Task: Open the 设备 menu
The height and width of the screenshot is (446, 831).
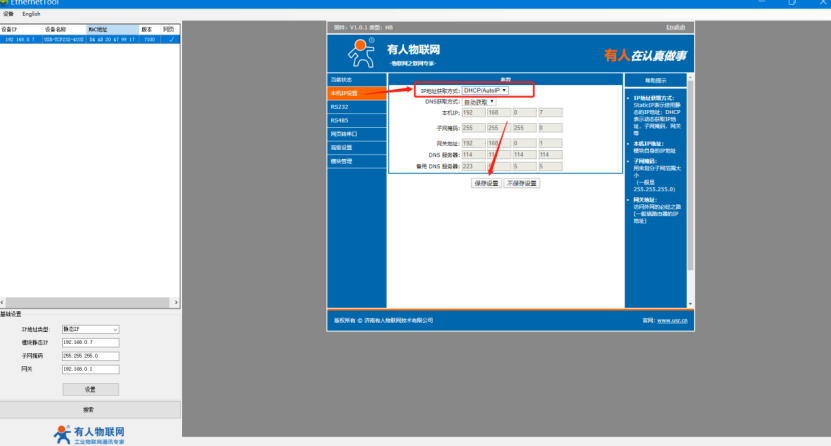Action: pos(8,14)
